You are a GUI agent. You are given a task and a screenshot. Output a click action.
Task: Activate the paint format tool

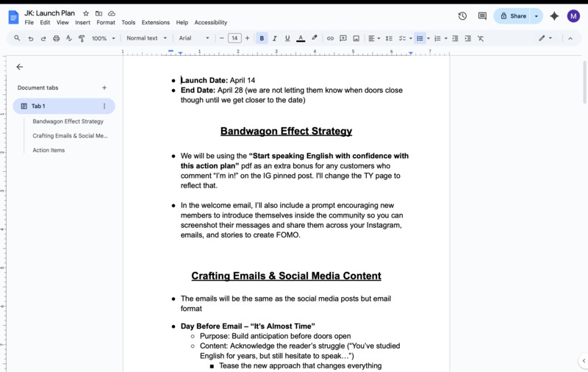[82, 38]
